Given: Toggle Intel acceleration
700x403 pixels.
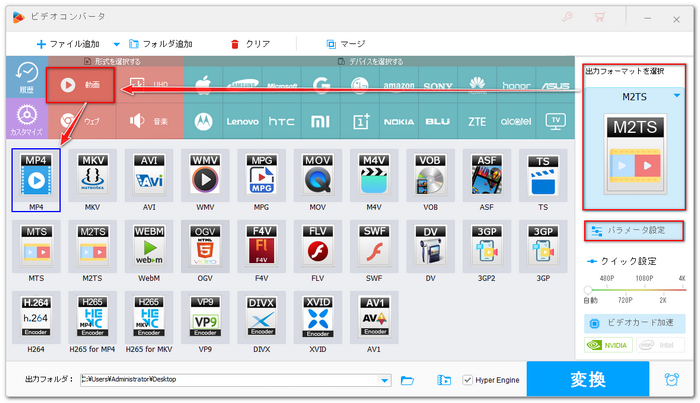Looking at the screenshot, I should tap(660, 345).
